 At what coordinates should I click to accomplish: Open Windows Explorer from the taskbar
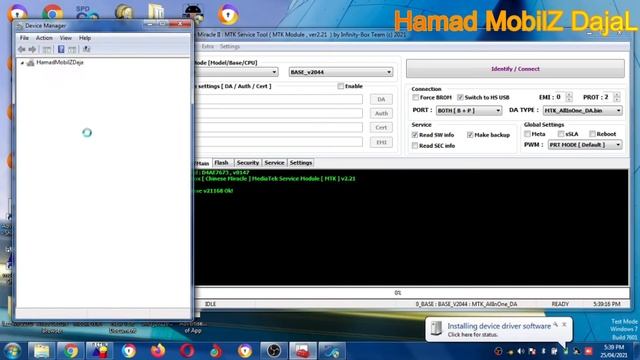[x=41, y=351]
